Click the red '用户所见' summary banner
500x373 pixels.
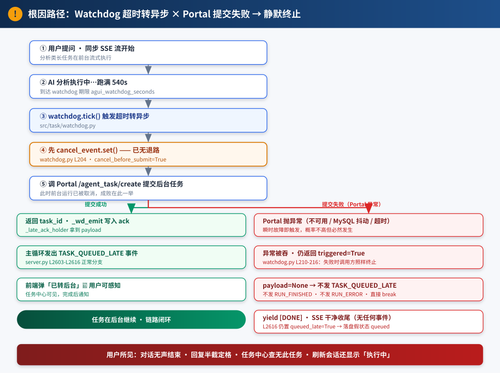(250, 355)
